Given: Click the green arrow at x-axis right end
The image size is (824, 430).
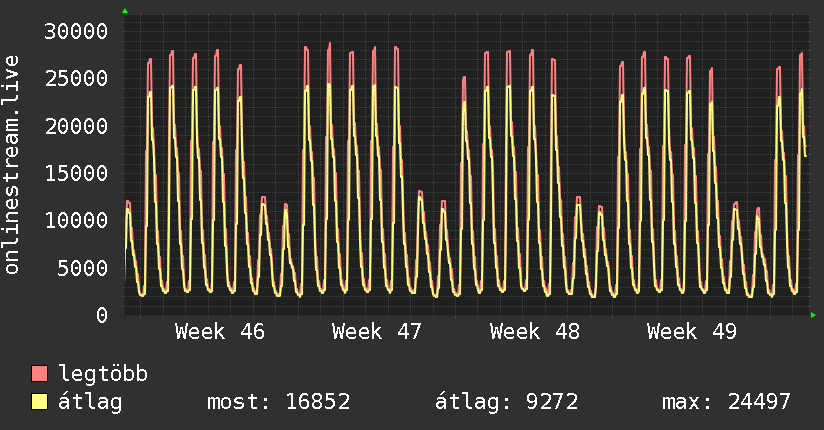Looking at the screenshot, I should (813, 315).
